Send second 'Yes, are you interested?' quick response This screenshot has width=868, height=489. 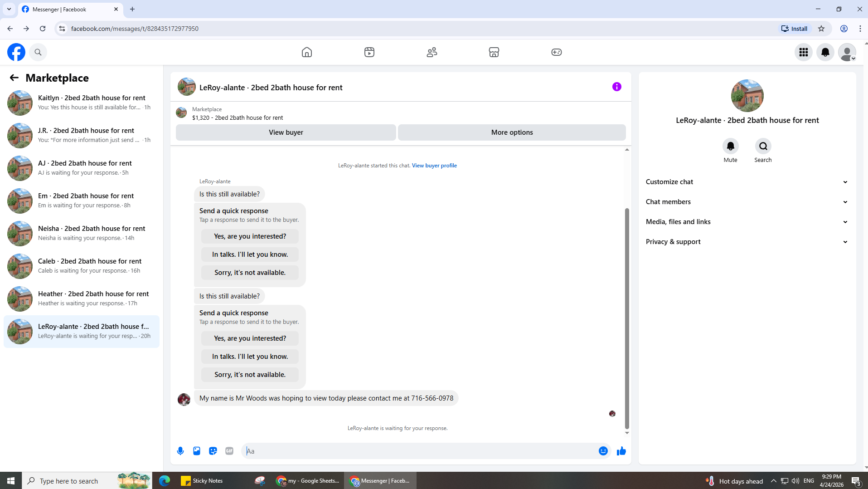coord(250,338)
